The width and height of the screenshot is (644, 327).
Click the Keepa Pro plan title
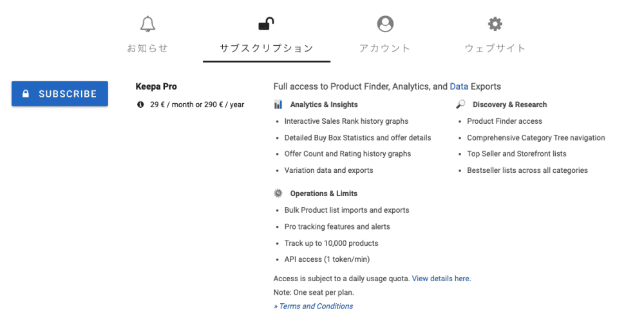tap(156, 86)
